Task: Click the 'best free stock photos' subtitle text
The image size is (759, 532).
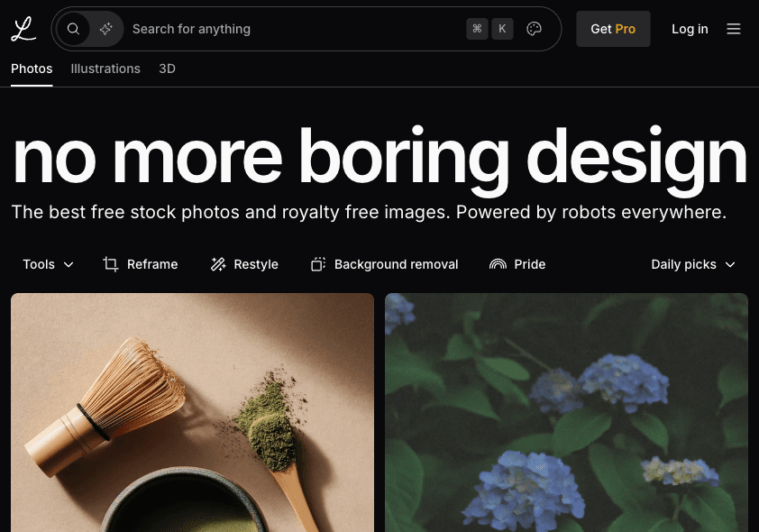Action: coord(369,212)
